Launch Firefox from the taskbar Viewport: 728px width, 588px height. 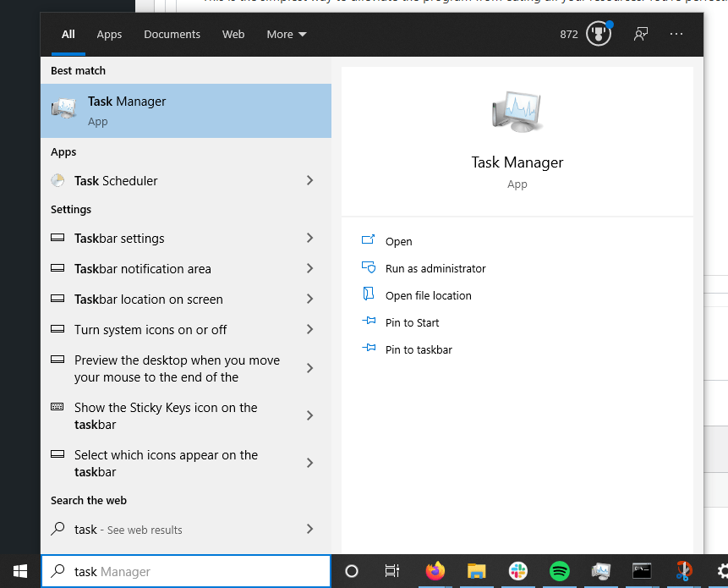click(x=435, y=571)
